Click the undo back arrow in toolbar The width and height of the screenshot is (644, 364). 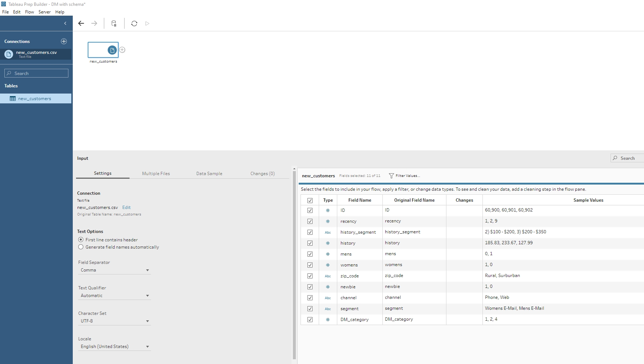click(81, 23)
